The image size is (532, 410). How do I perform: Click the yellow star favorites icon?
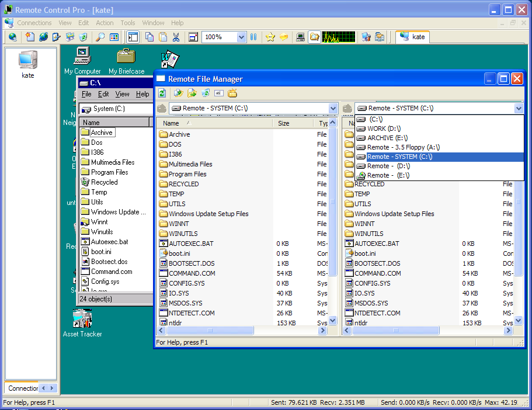tap(270, 37)
